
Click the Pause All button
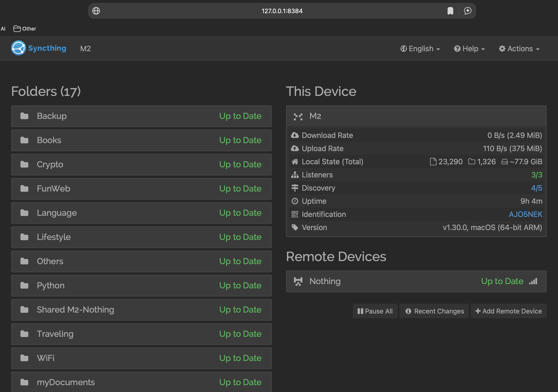click(x=375, y=311)
